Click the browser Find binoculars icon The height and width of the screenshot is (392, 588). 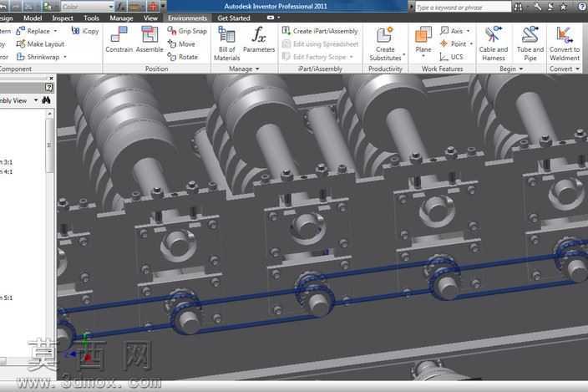46,100
